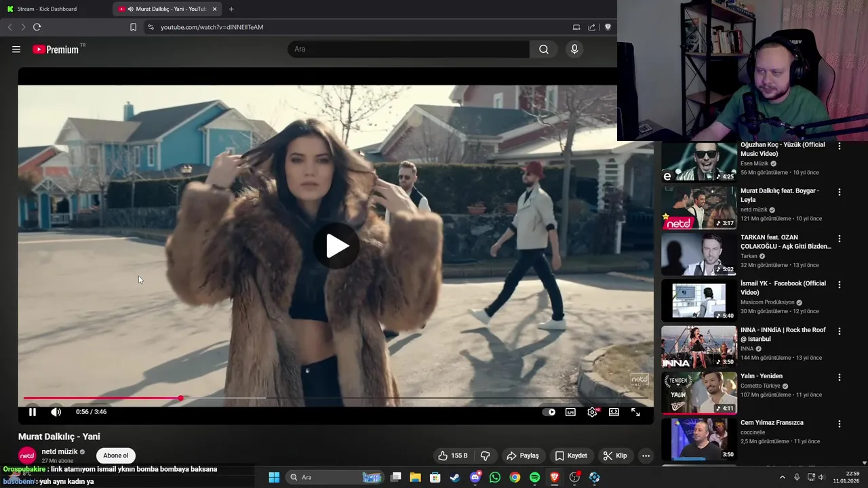Go back in the browser history
Viewport: 868px width, 488px height.
click(9, 27)
